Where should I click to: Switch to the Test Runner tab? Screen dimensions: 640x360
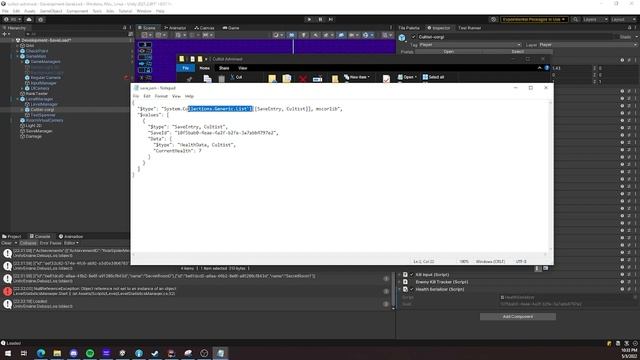coord(469,28)
